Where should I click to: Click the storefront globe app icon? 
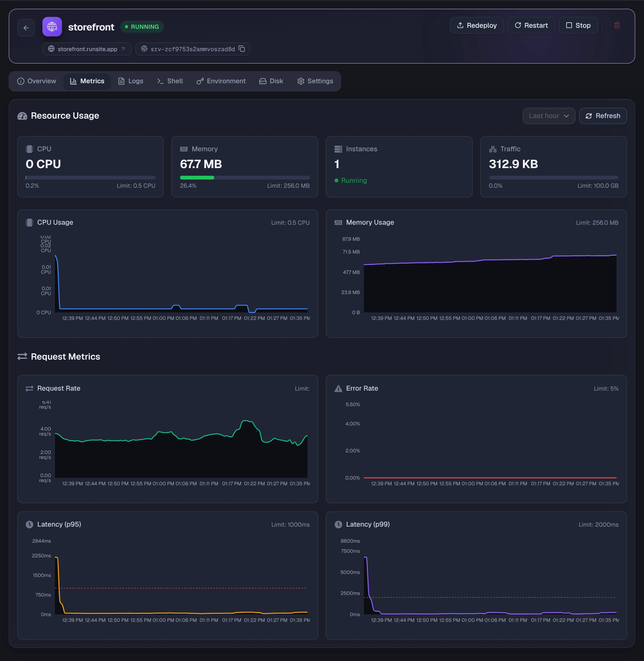tap(52, 27)
